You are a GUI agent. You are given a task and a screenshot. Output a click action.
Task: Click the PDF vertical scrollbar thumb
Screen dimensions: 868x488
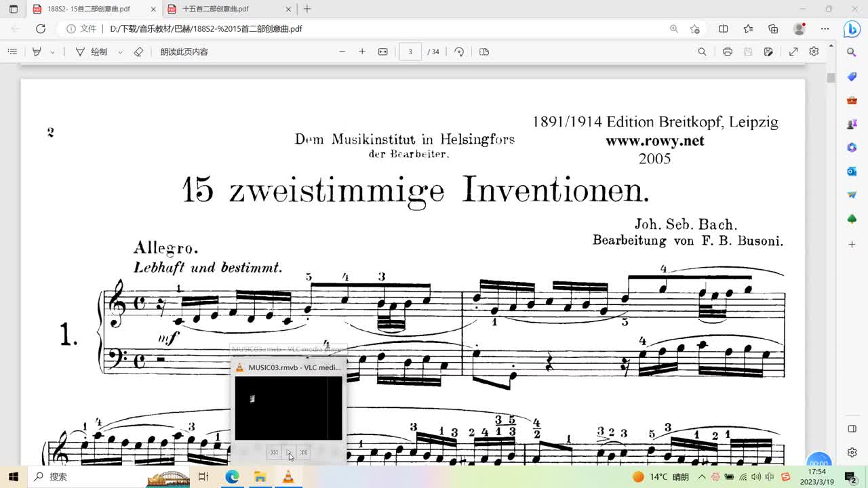click(831, 78)
